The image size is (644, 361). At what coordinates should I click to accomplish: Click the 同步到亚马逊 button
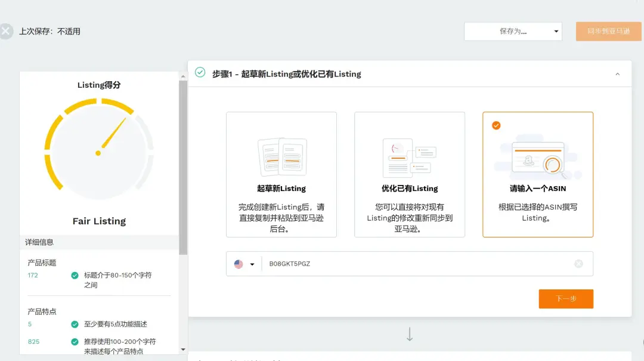point(608,31)
